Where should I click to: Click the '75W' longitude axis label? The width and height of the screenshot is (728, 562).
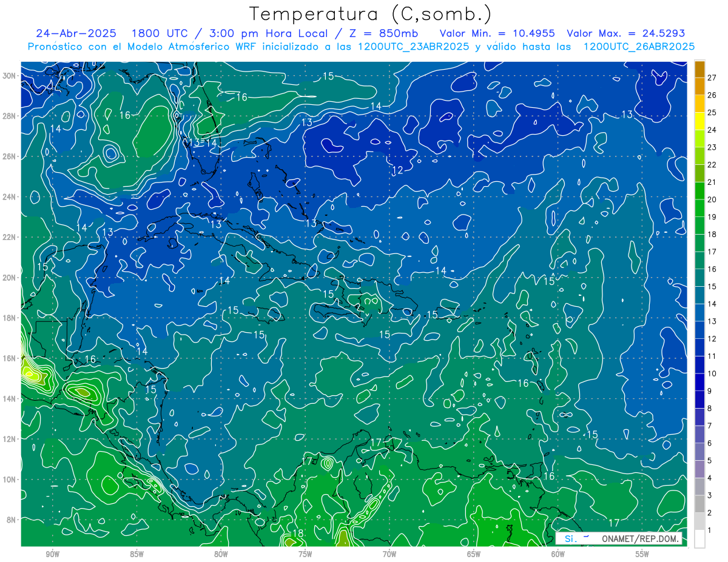305,554
